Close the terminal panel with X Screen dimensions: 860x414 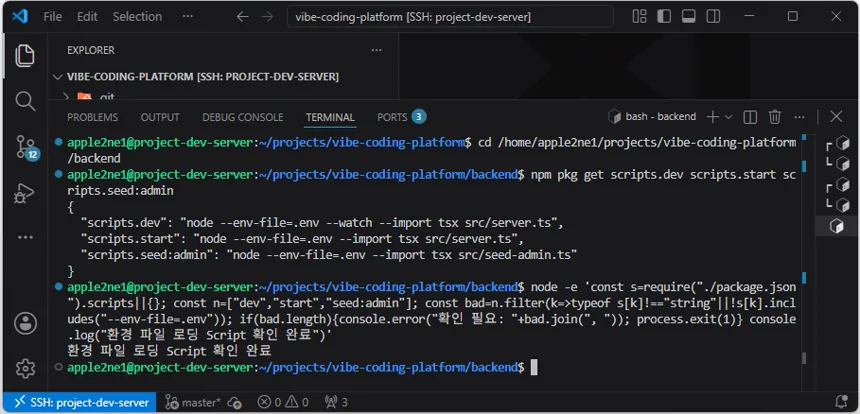click(x=836, y=116)
